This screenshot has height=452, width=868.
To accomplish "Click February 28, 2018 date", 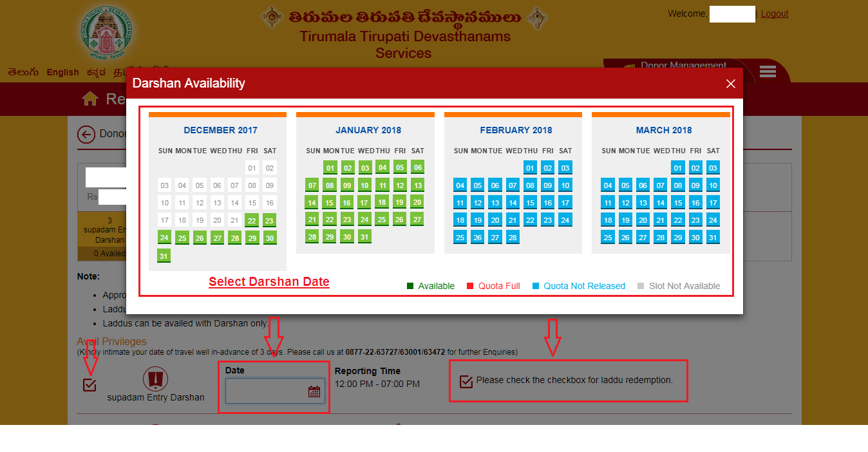I will 513,238.
